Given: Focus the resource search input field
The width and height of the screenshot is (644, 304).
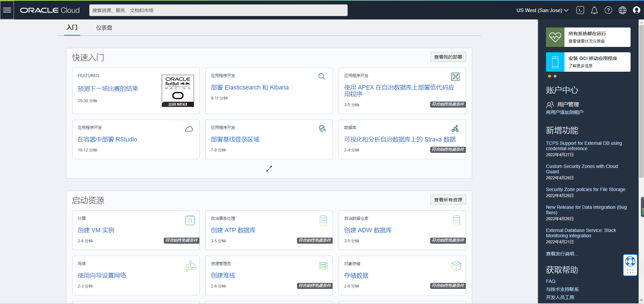Looking at the screenshot, I should [x=218, y=10].
